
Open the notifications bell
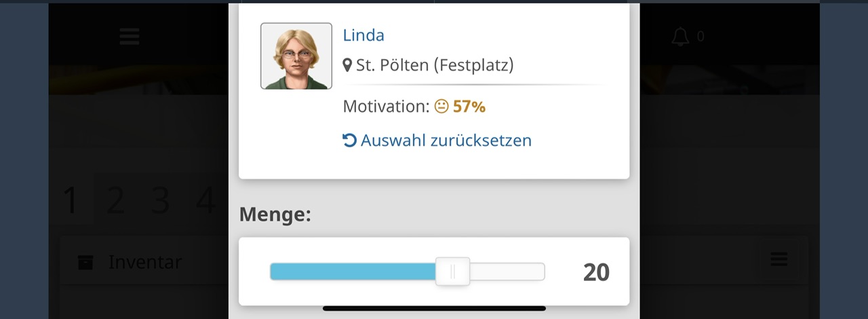[680, 37]
